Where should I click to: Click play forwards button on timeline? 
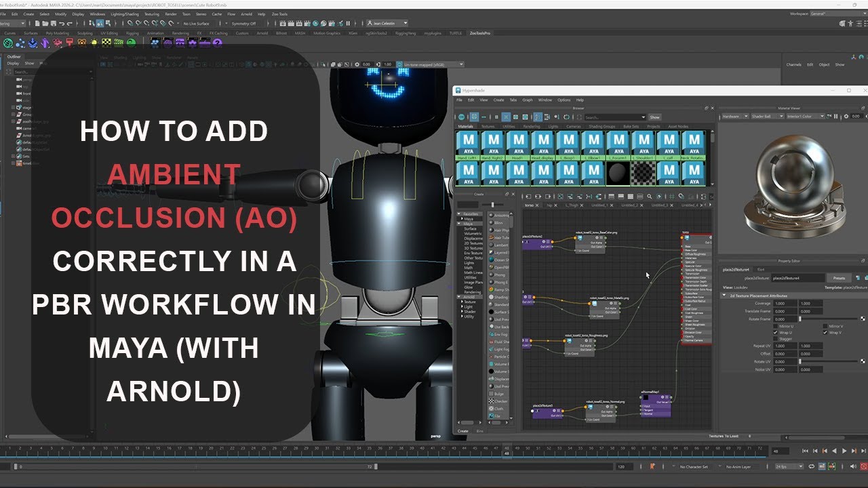pos(844,451)
